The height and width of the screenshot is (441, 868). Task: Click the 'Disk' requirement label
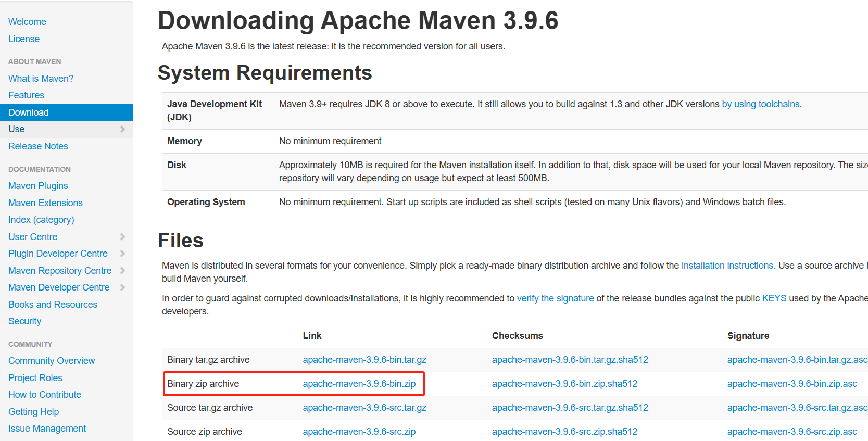[x=177, y=165]
